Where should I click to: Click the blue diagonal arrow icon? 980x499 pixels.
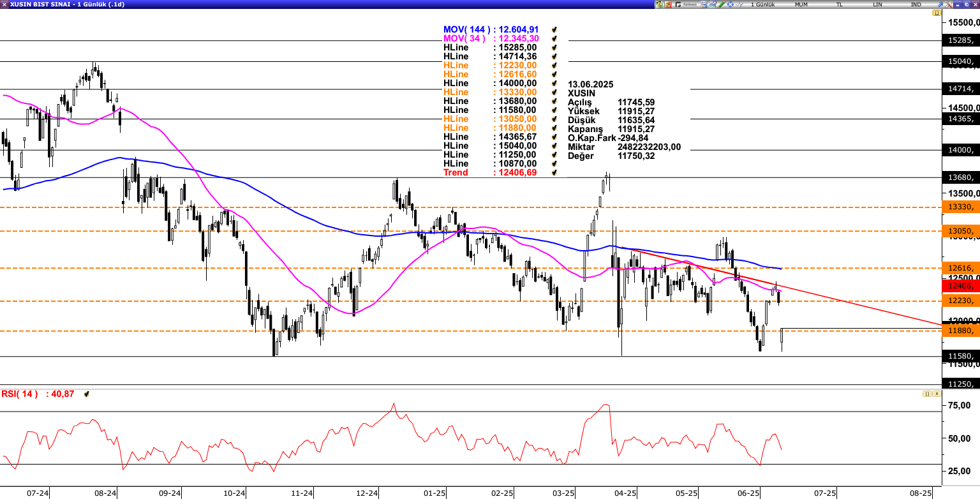point(940,4)
